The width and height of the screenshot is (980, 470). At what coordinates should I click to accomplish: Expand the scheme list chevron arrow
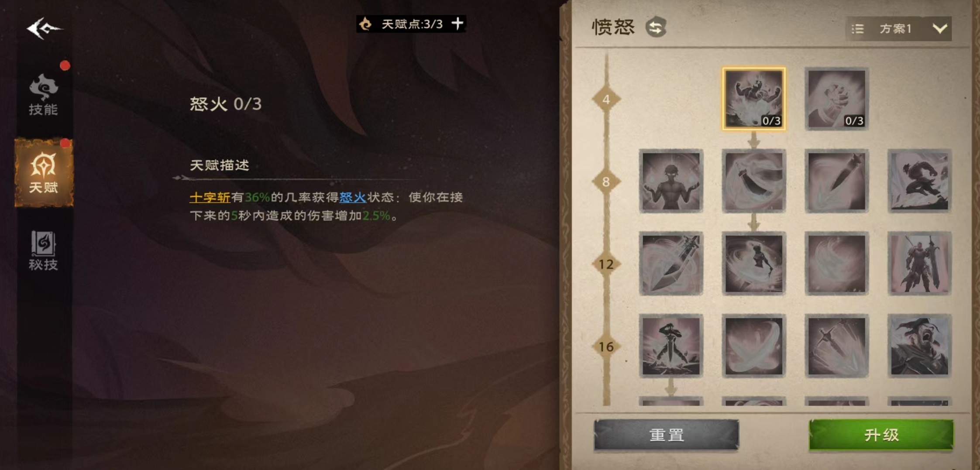click(939, 29)
